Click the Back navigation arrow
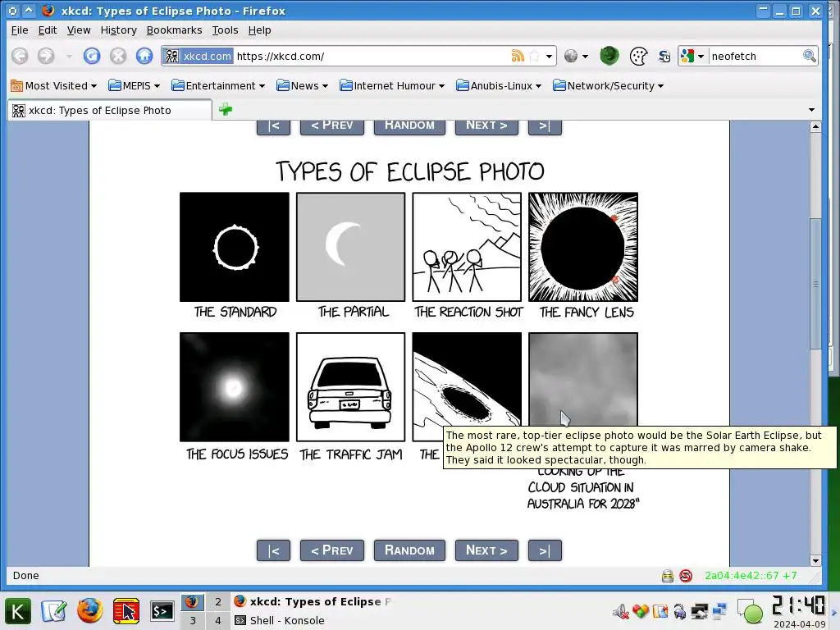 (20, 56)
